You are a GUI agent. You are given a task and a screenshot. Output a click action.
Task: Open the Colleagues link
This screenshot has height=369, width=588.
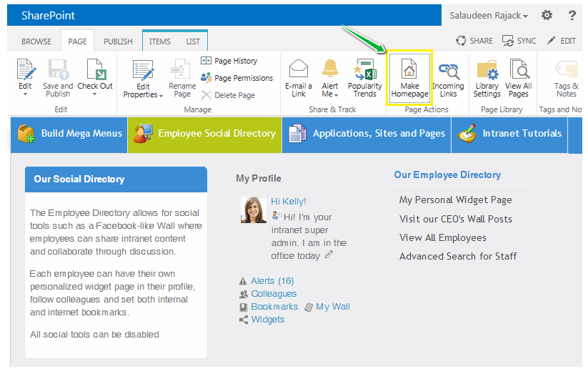pos(274,293)
